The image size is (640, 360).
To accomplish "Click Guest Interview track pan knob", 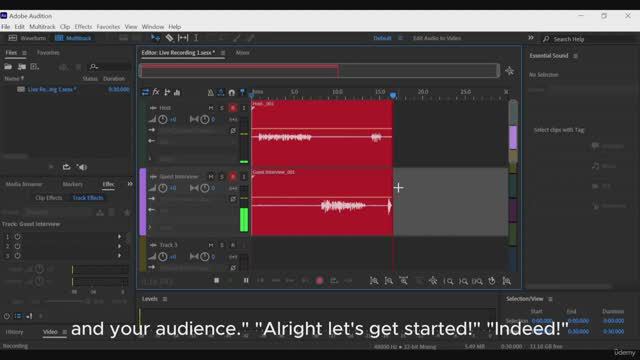I will pyautogui.click(x=204, y=188).
